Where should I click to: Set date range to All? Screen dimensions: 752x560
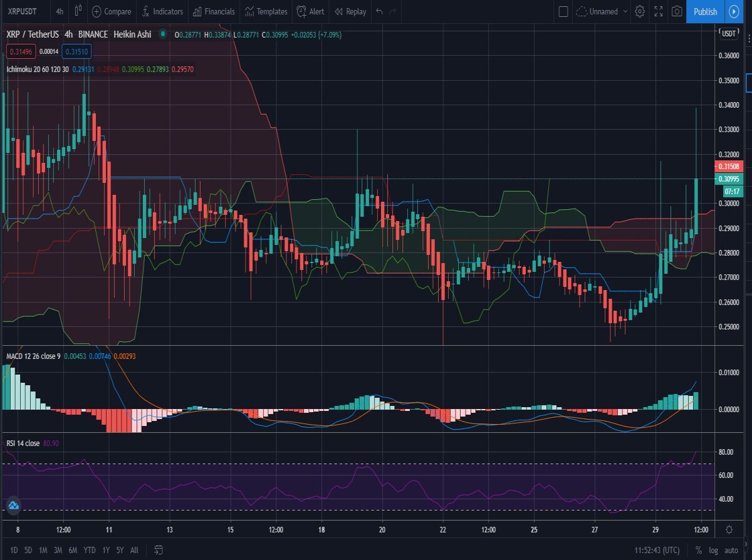(x=134, y=550)
